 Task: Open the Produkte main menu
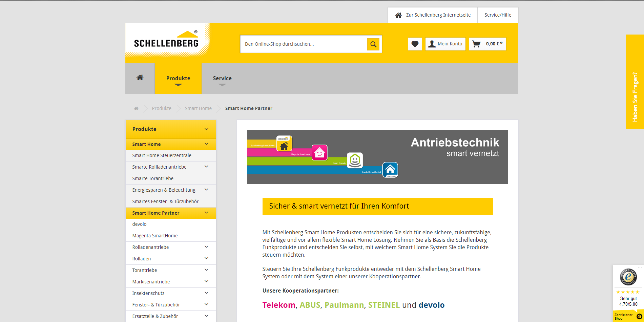point(178,79)
